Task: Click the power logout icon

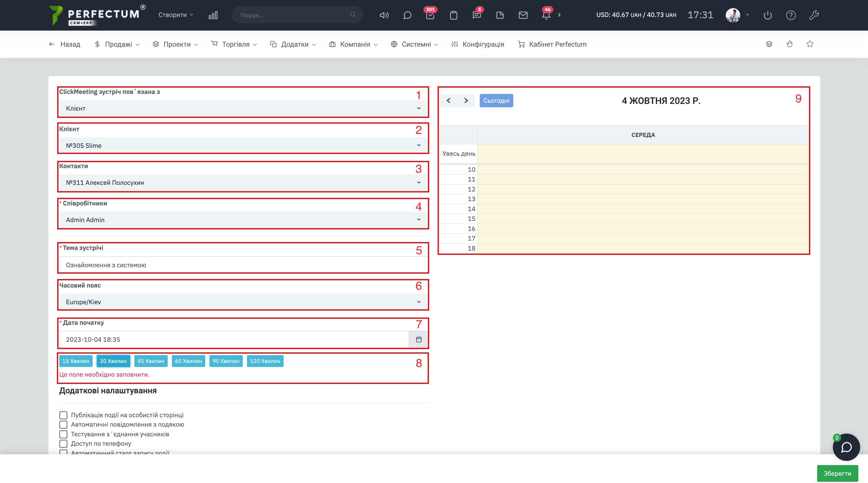Action: (768, 15)
